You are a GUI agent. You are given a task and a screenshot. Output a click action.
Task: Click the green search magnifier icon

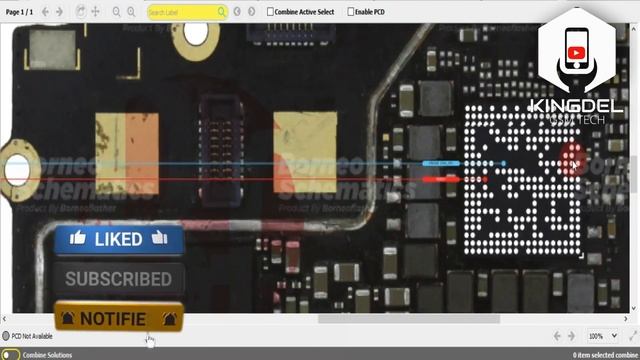222,12
